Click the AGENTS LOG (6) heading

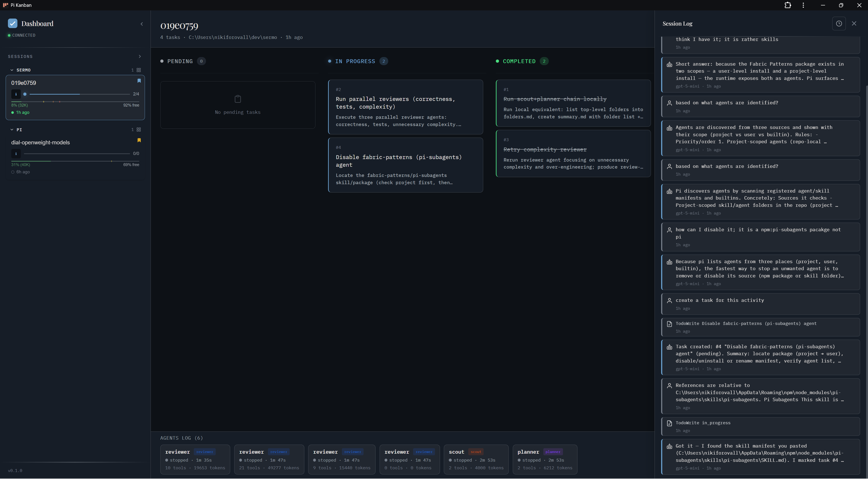click(182, 438)
